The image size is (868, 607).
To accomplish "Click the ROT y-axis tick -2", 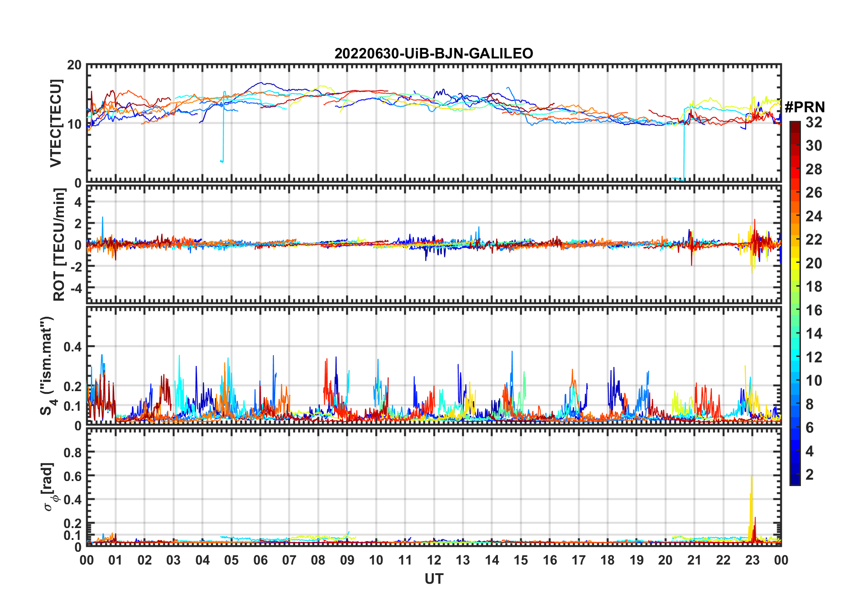I will (x=76, y=267).
